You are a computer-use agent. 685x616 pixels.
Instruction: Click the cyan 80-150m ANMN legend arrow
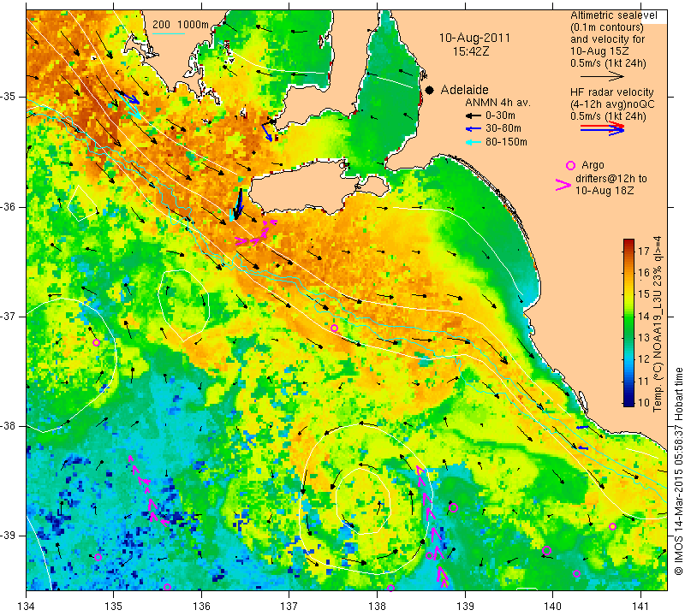[x=473, y=142]
